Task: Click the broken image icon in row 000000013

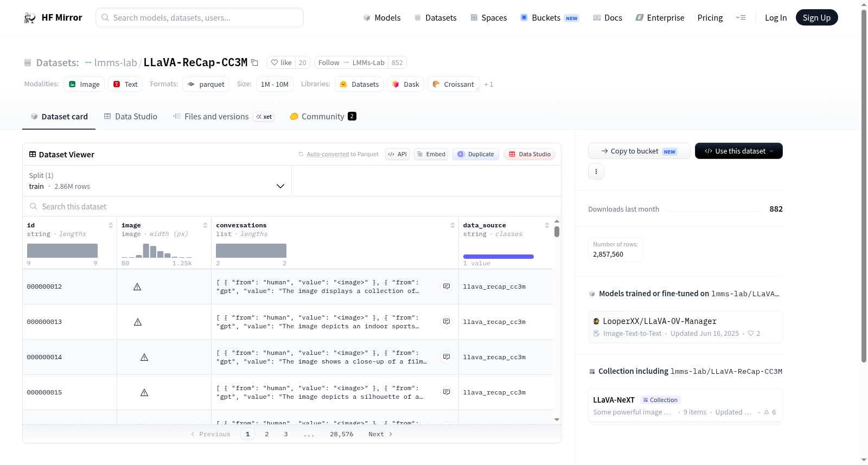Action: (138, 322)
